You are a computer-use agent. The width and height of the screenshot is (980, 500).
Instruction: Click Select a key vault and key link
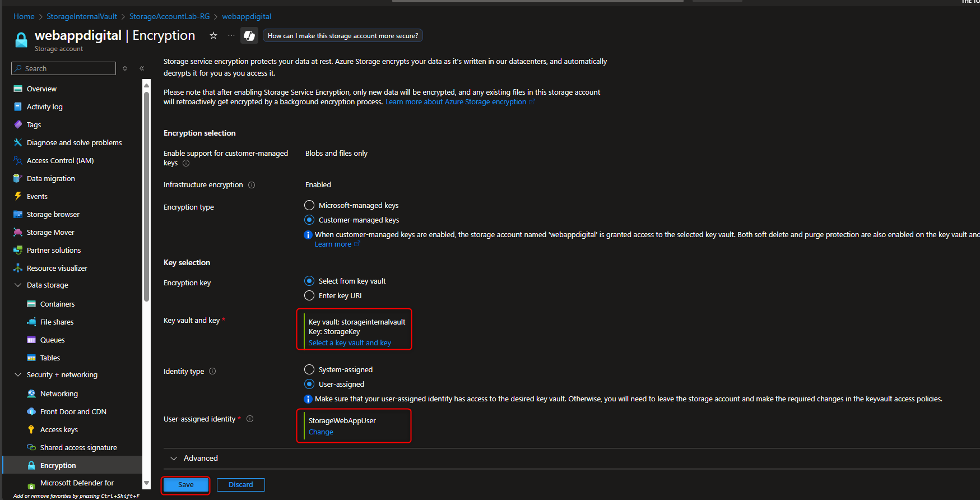click(350, 342)
